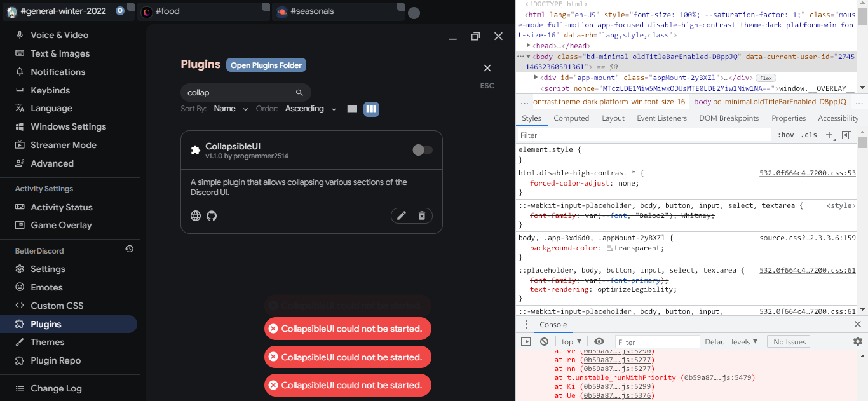Enable the CollapsibleUI plugin toggle
This screenshot has height=401, width=868.
coord(423,149)
